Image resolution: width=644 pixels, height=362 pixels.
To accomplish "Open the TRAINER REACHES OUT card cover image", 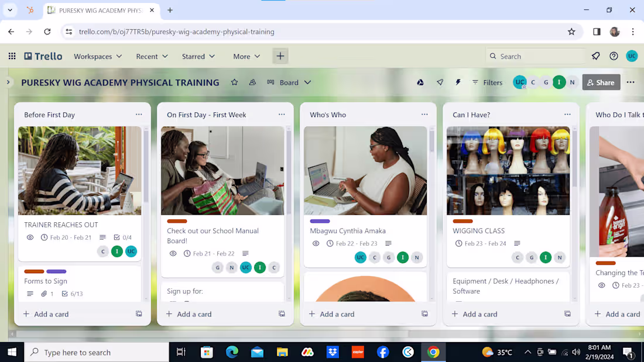I will click(x=80, y=171).
